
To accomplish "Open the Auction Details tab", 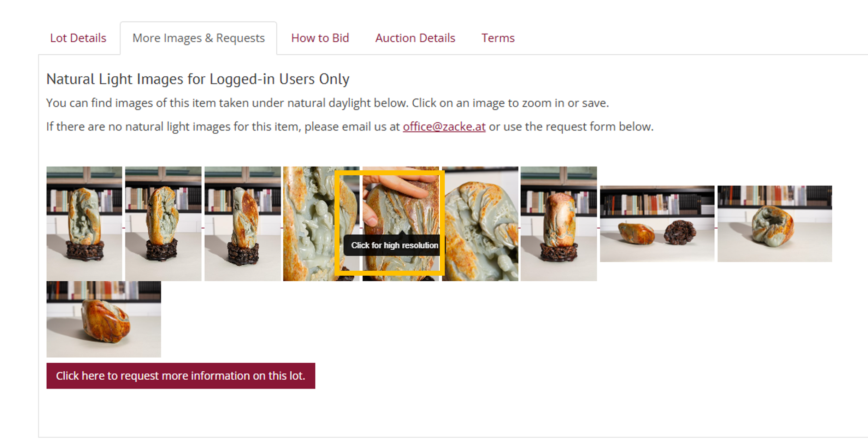I will (415, 38).
